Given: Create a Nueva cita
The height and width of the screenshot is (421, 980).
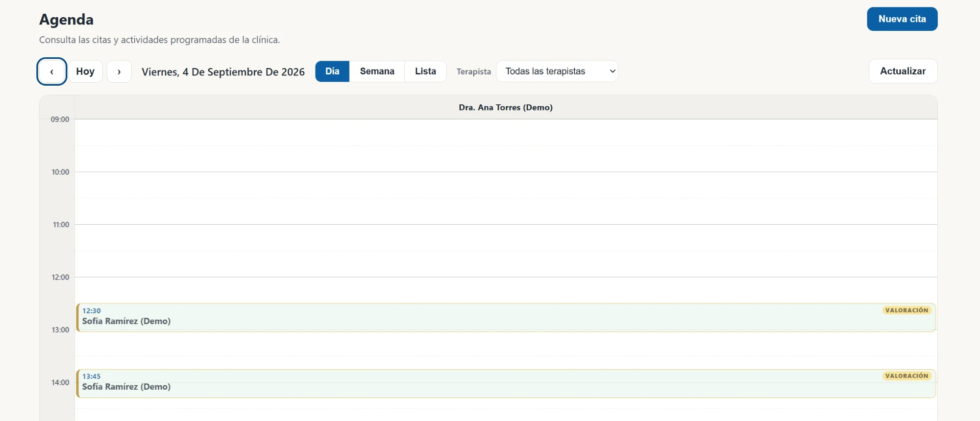Looking at the screenshot, I should [x=902, y=19].
